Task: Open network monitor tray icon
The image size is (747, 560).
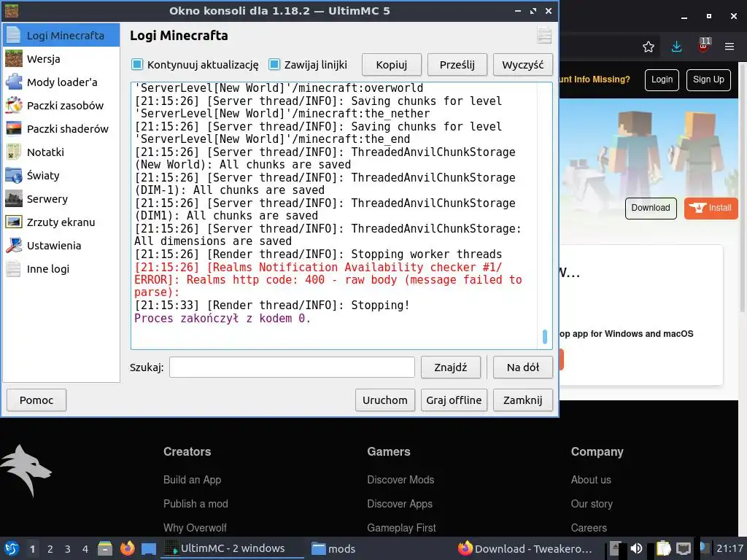Action: pos(684,548)
